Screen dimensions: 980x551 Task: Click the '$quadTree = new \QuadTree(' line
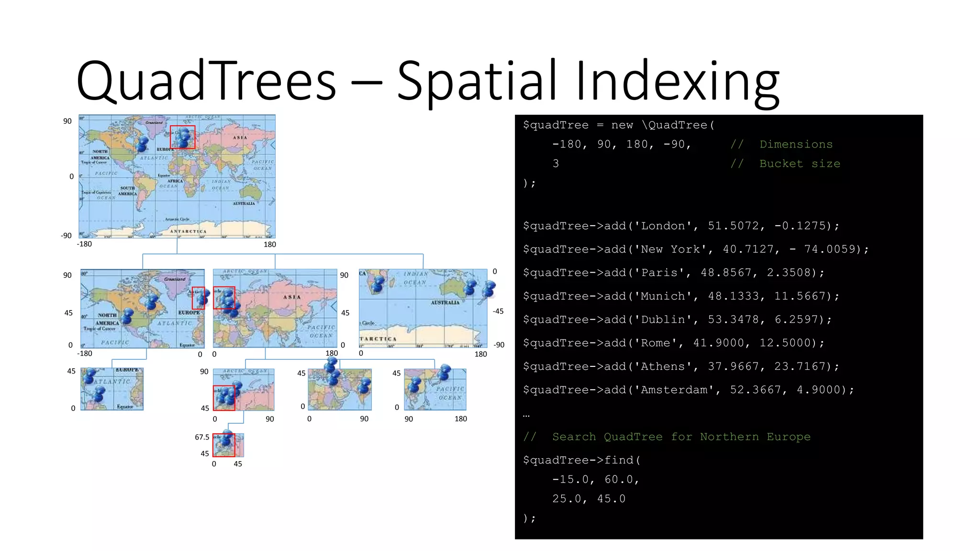pos(619,125)
